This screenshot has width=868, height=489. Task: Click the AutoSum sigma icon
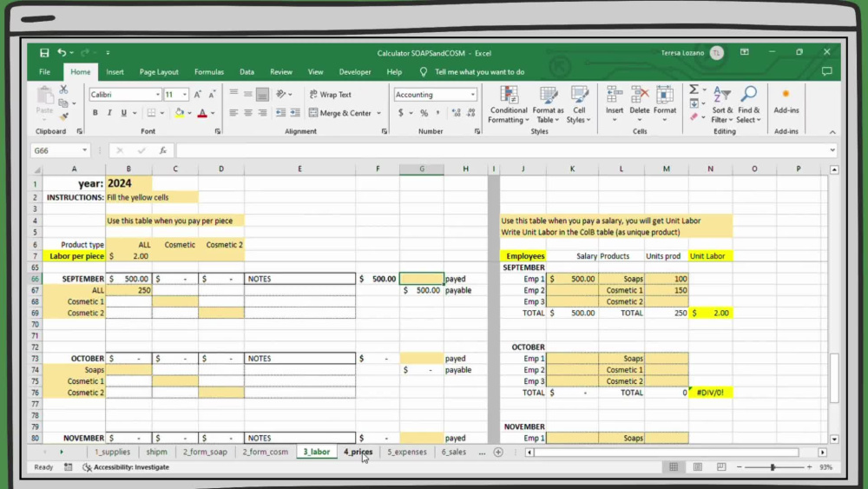[694, 89]
